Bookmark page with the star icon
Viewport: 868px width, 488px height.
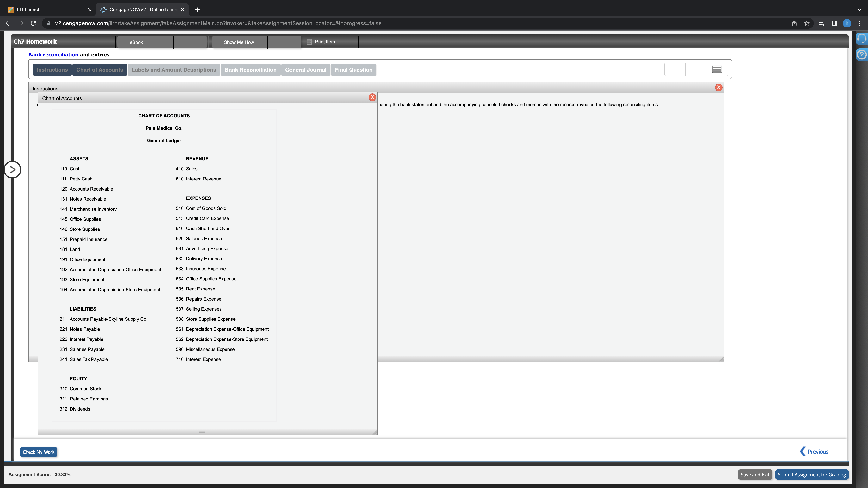pos(807,23)
